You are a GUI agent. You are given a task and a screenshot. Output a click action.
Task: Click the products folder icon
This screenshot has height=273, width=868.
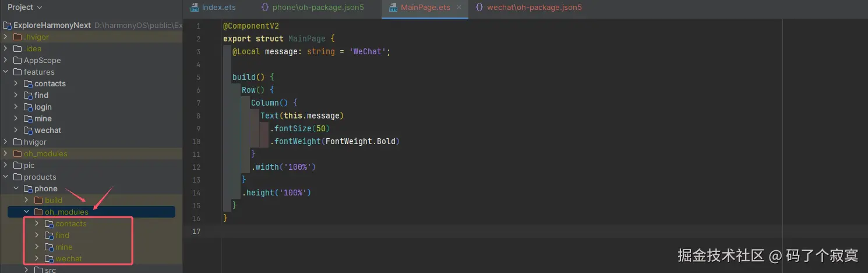[17, 177]
